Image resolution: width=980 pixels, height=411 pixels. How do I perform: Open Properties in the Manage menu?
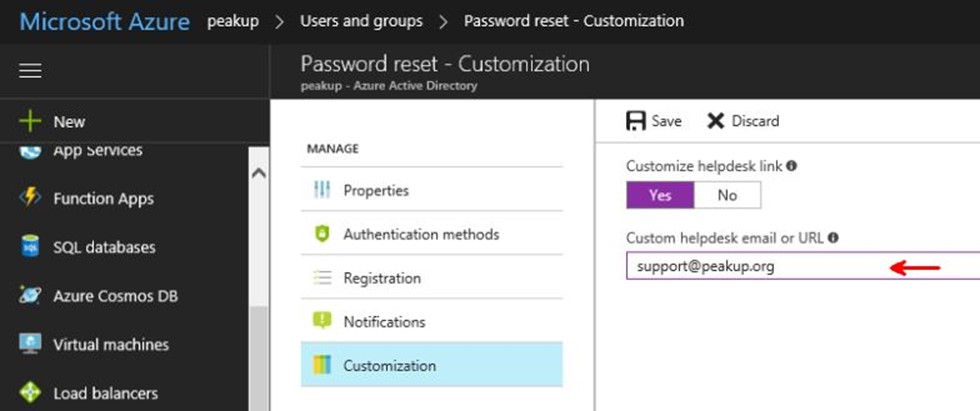coord(431,190)
